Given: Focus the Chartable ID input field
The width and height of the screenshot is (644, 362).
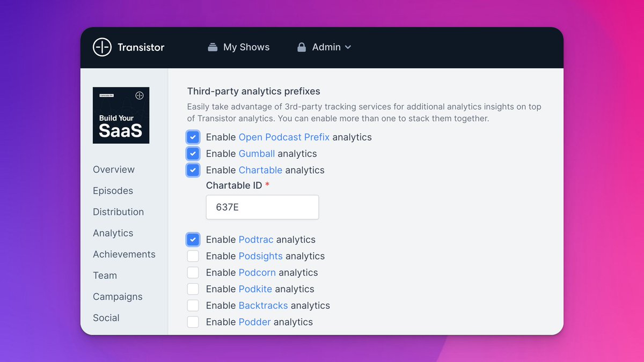Looking at the screenshot, I should pos(262,207).
